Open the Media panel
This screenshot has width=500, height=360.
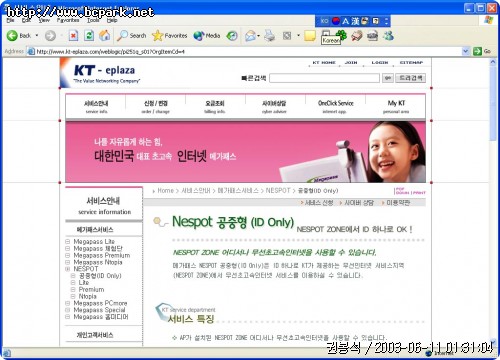(x=207, y=35)
